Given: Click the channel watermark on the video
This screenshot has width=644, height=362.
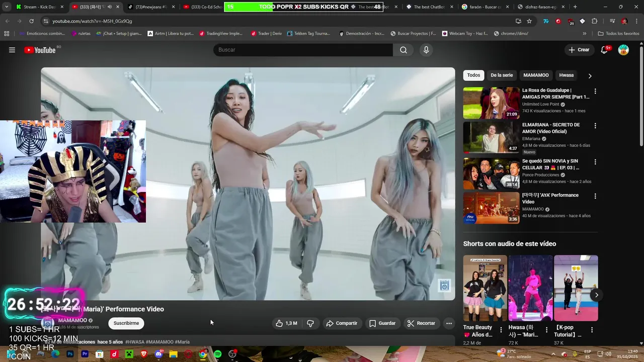Looking at the screenshot, I should [x=444, y=286].
